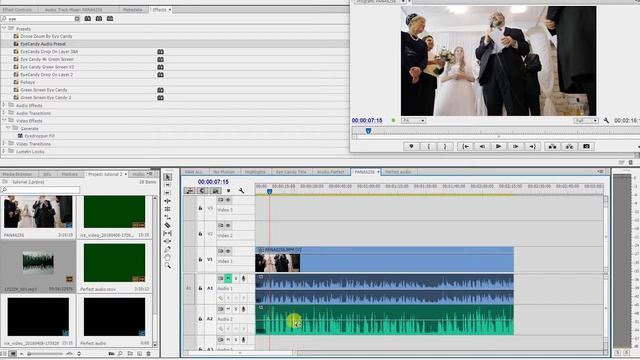Toggle Video 1 track output eye
The image size is (640, 360).
[x=228, y=251]
